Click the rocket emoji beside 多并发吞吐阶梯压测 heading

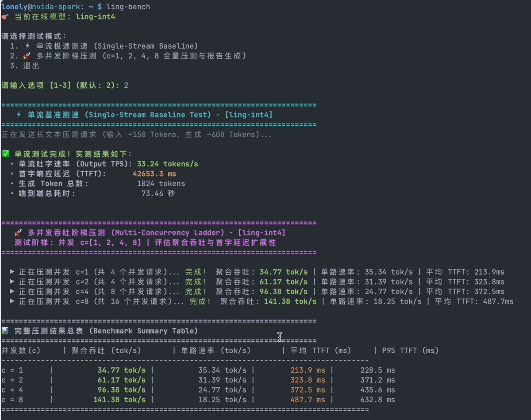(x=18, y=233)
